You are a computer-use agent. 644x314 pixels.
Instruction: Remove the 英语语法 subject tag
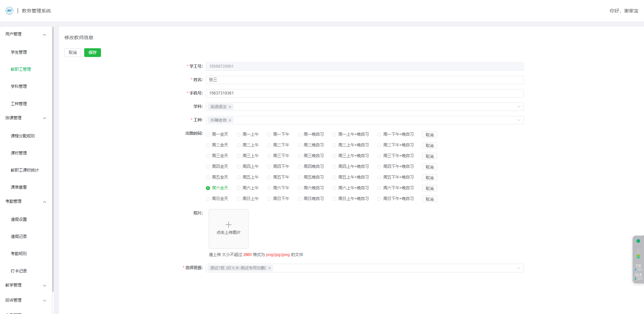point(230,107)
